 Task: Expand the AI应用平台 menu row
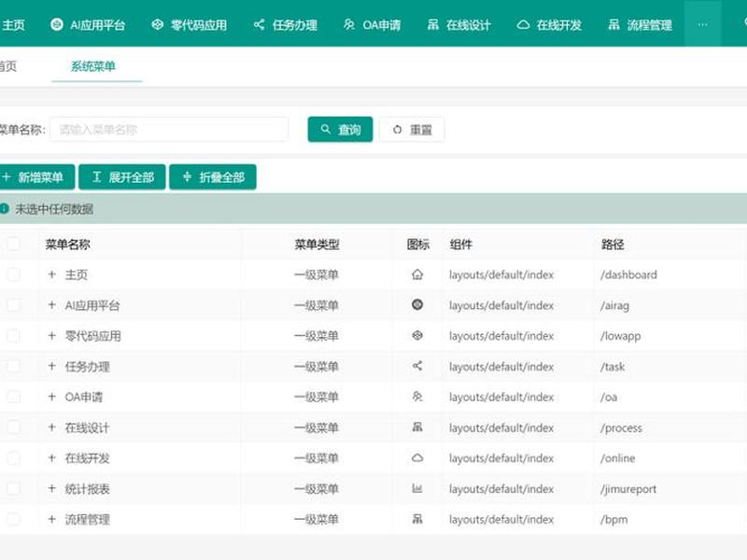click(x=52, y=305)
